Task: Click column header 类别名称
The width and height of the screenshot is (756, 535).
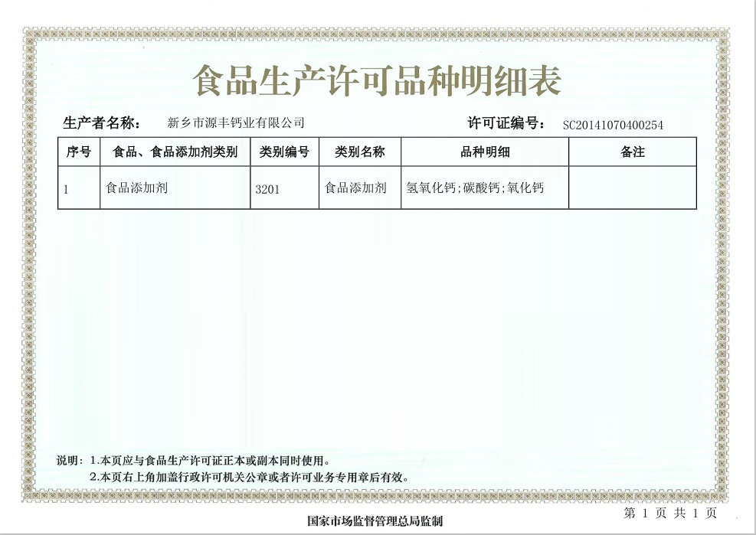Action: tap(360, 152)
